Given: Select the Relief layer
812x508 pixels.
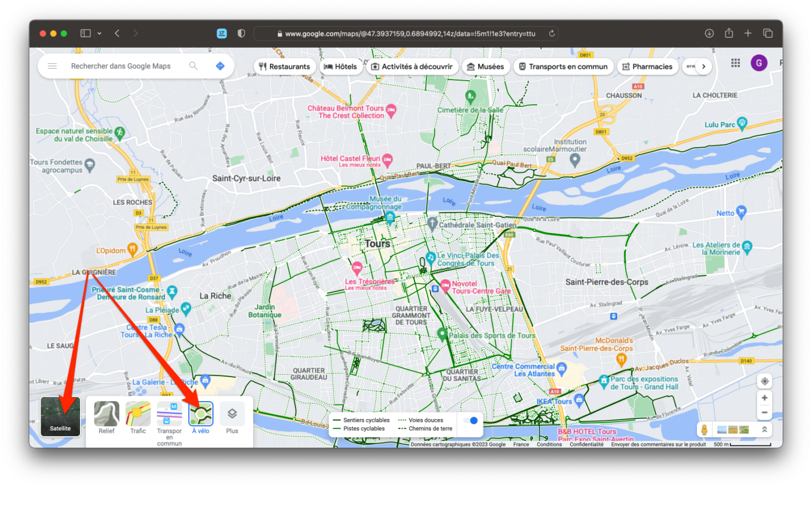Looking at the screenshot, I should 106,418.
